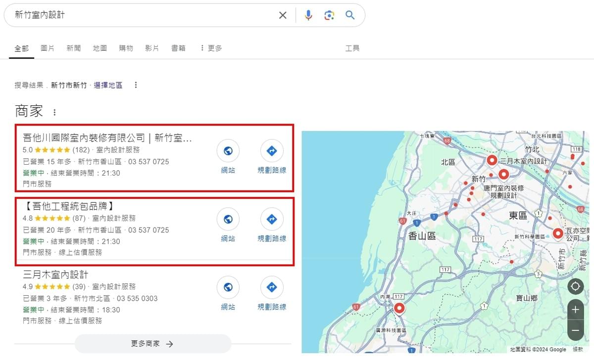This screenshot has width=594, height=364.
Task: Open the 【吾他工程統包品牌】 listing title
Action: 68,206
